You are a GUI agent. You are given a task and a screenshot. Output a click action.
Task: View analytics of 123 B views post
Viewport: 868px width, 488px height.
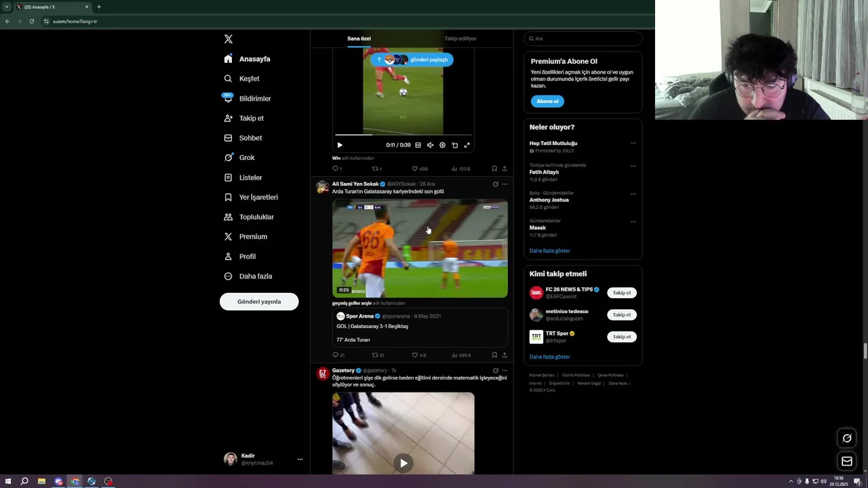pos(460,169)
